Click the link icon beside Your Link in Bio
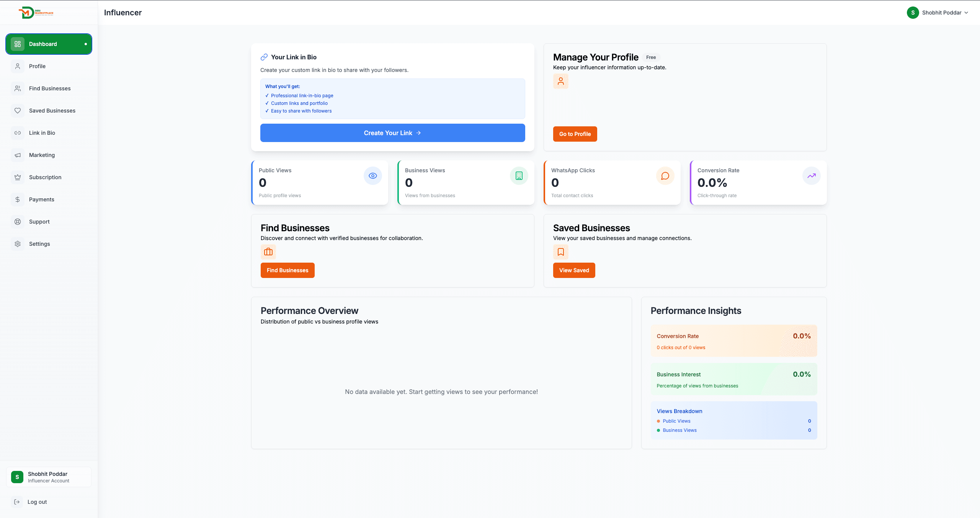Screen dimensions: 980x518 264,57
